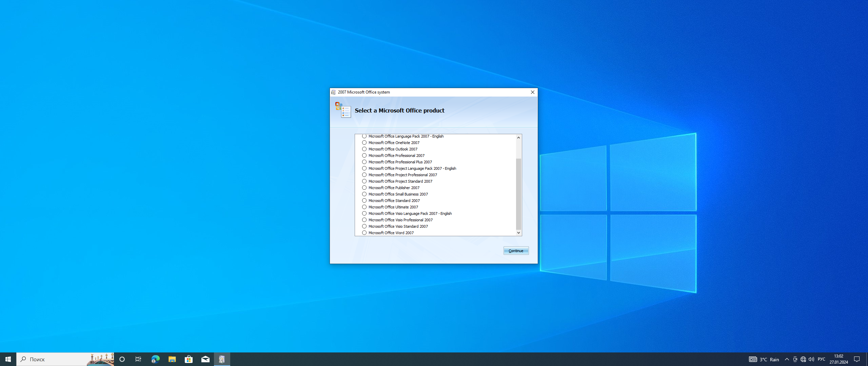The image size is (868, 366).
Task: Open the notification center icon
Action: click(857, 359)
